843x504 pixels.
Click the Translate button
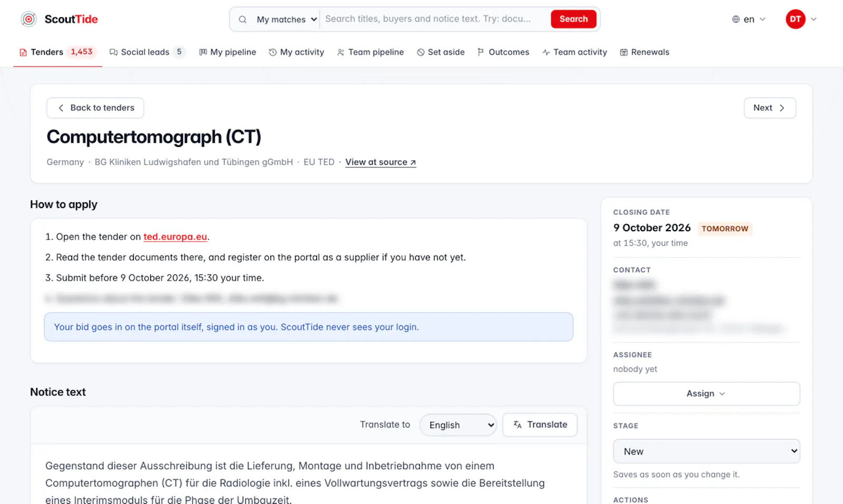(x=540, y=425)
